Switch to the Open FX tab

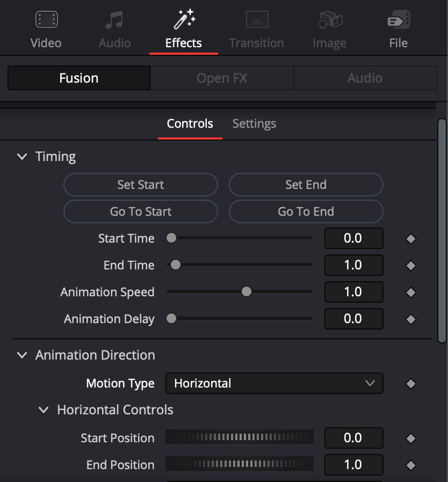point(222,78)
